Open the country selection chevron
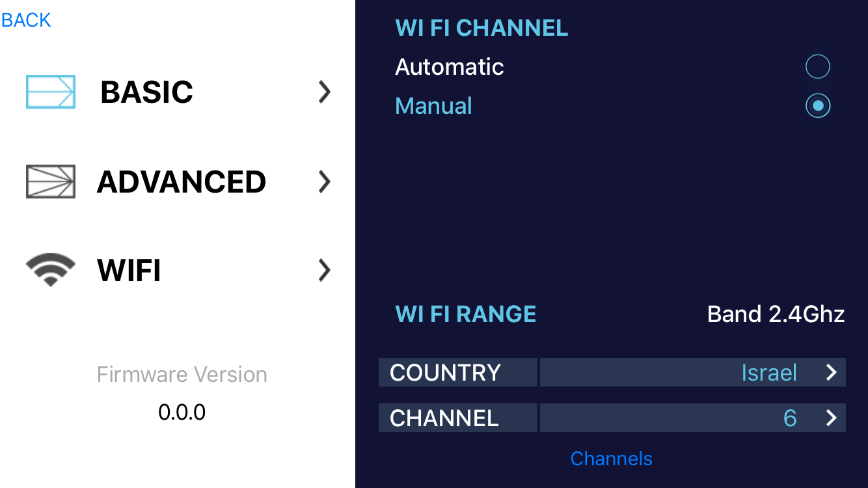The image size is (868, 488). click(x=831, y=372)
